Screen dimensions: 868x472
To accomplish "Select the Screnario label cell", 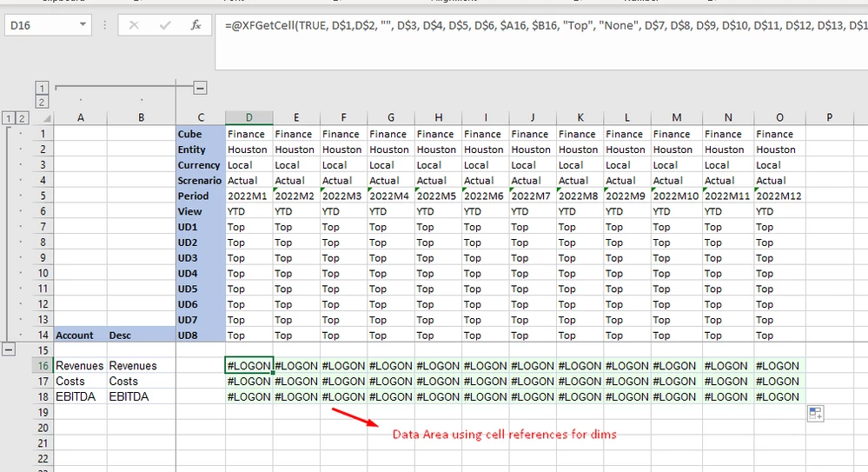I will tap(201, 181).
